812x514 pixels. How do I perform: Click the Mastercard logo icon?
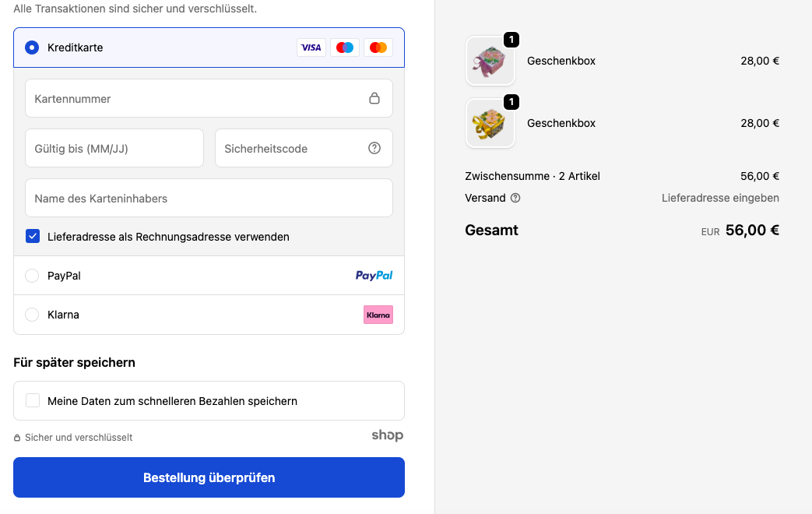tap(378, 48)
